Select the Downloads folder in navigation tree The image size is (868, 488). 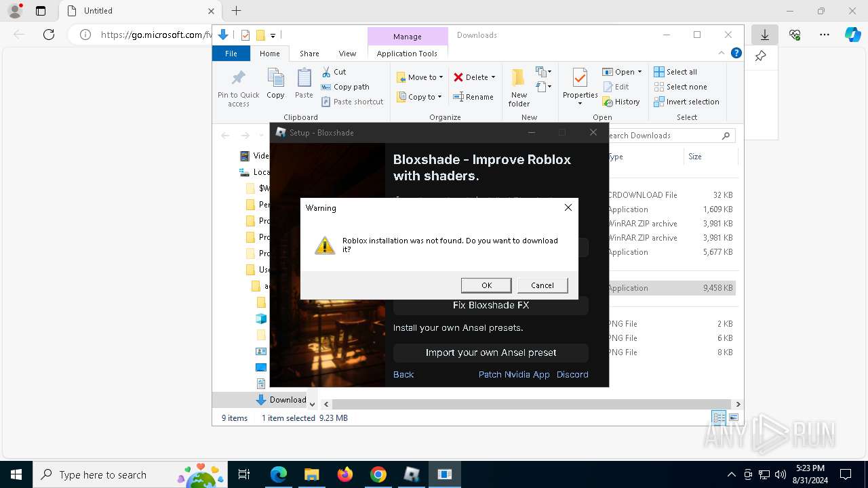pyautogui.click(x=281, y=400)
